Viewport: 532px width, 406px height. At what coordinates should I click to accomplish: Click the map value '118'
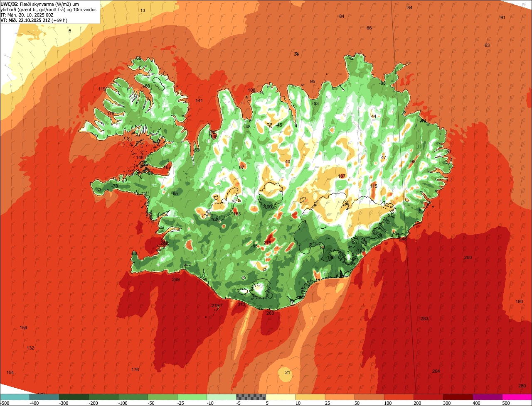[111, 113]
